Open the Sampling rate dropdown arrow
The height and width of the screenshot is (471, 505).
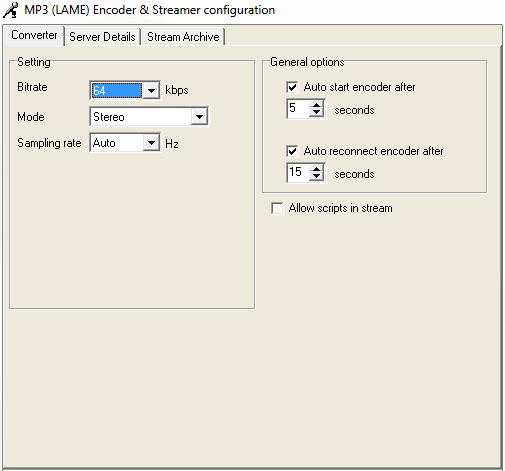click(151, 143)
